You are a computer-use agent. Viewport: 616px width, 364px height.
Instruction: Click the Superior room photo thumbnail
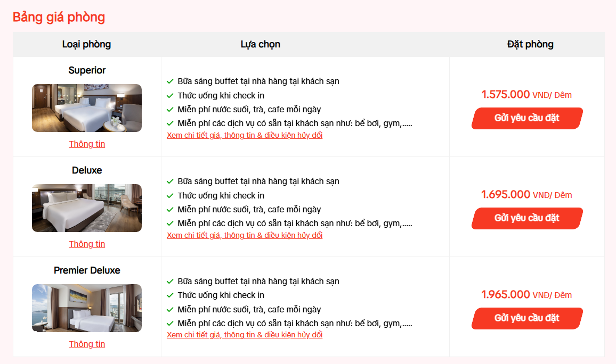click(x=87, y=108)
